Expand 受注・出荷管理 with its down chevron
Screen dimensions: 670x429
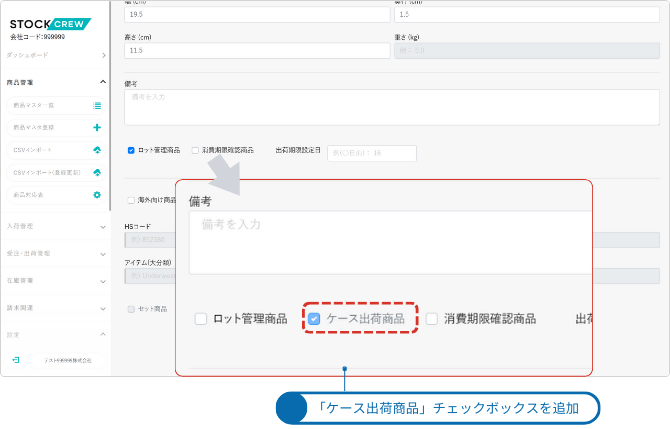tap(103, 254)
